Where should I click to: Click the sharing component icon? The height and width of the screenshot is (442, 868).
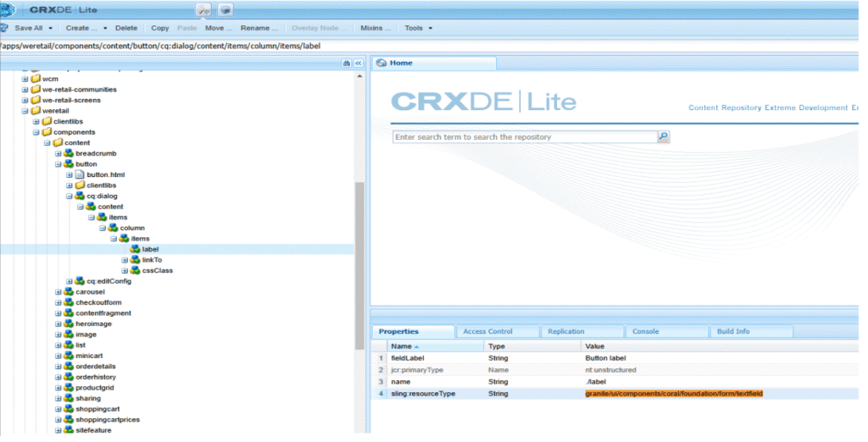69,398
